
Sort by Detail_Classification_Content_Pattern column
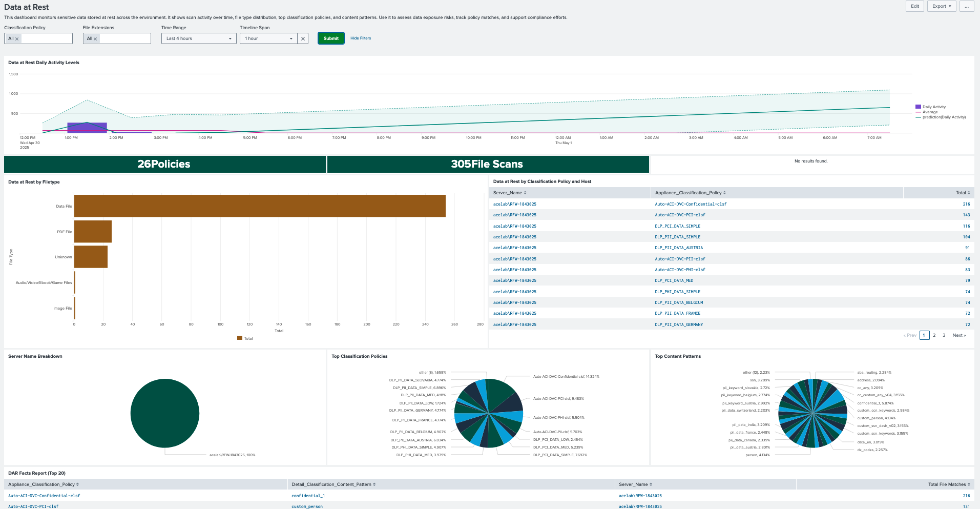coord(333,484)
